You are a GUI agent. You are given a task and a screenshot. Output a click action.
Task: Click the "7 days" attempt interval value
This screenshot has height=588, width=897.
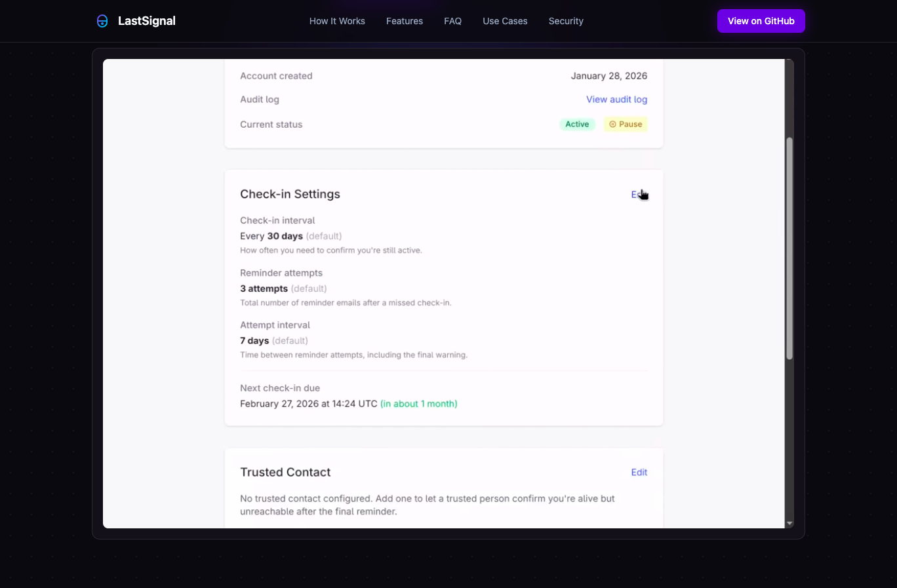(254, 341)
